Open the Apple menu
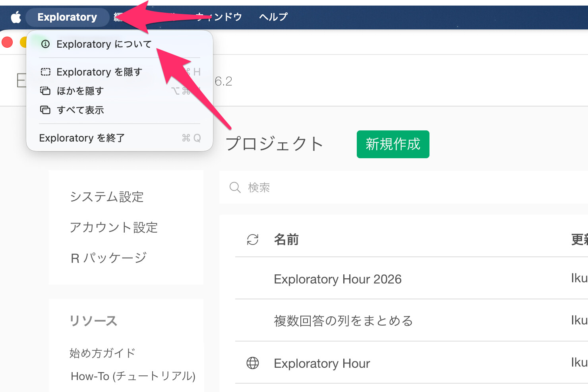The width and height of the screenshot is (588, 392). coord(16,17)
